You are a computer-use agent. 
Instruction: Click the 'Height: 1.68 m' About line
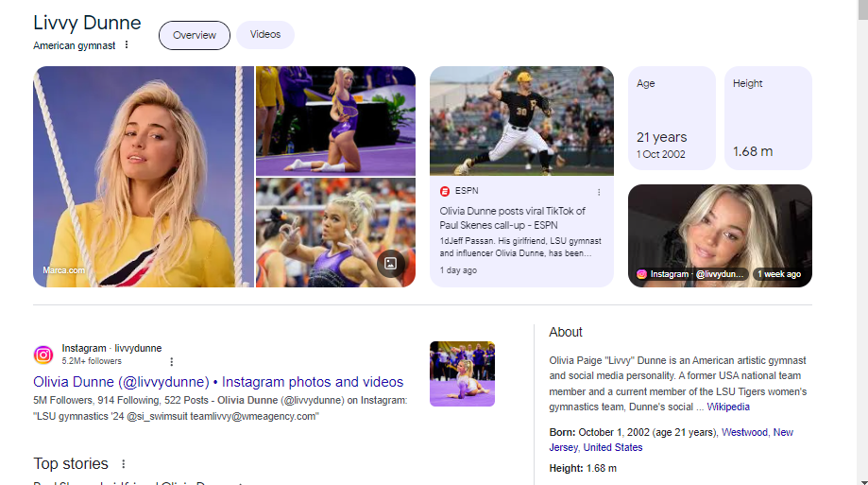tap(583, 468)
